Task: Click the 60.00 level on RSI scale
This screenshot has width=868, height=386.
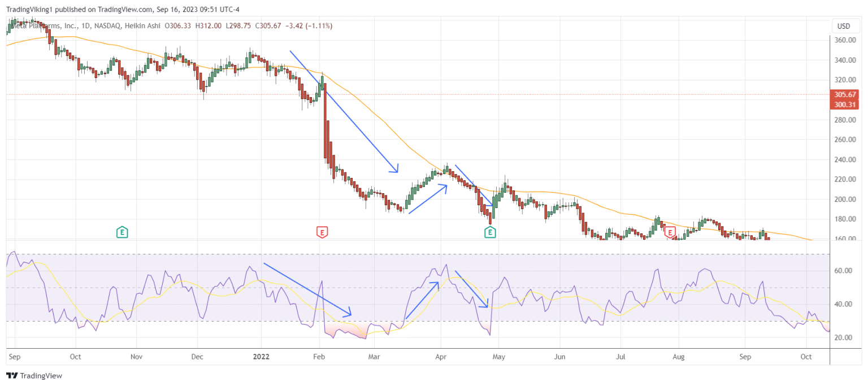Action: coord(842,271)
